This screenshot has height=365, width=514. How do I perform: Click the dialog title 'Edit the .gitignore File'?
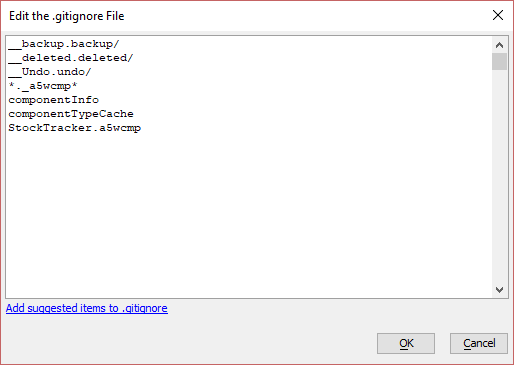point(67,16)
